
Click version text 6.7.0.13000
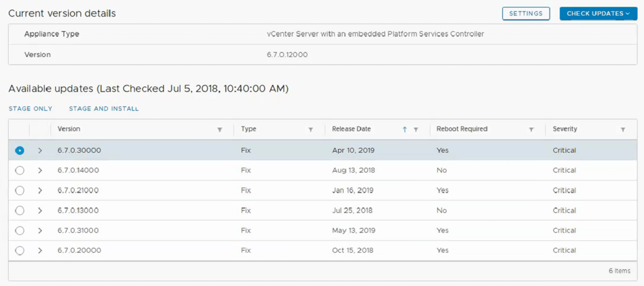[78, 210]
